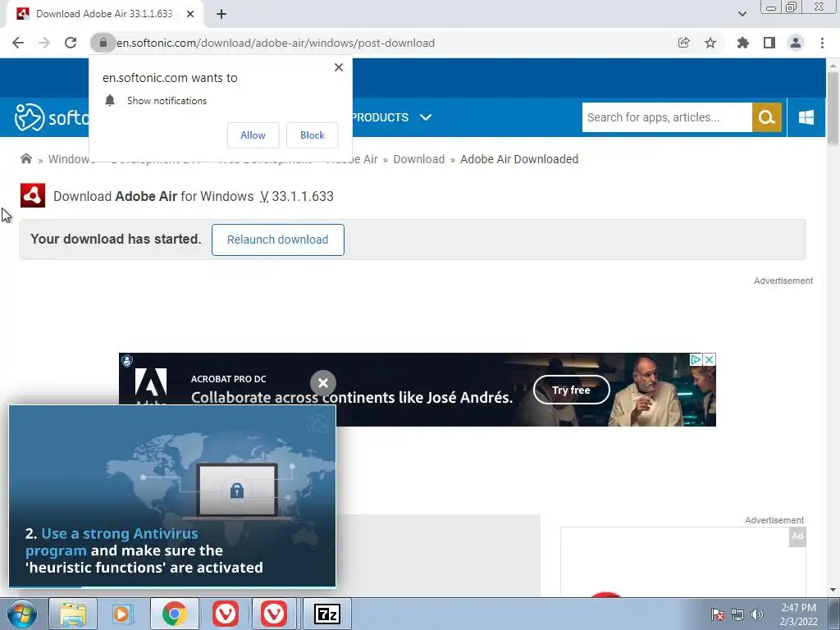840x630 pixels.
Task: Launch the media player from taskbar
Action: coord(121,614)
